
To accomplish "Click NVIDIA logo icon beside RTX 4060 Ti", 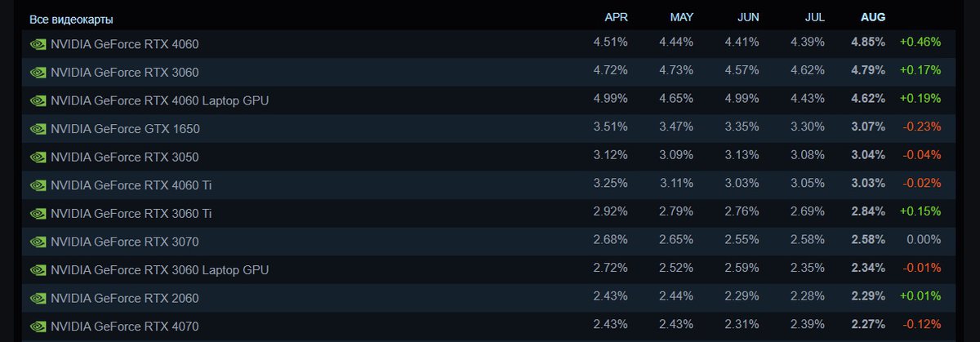I will coord(38,185).
